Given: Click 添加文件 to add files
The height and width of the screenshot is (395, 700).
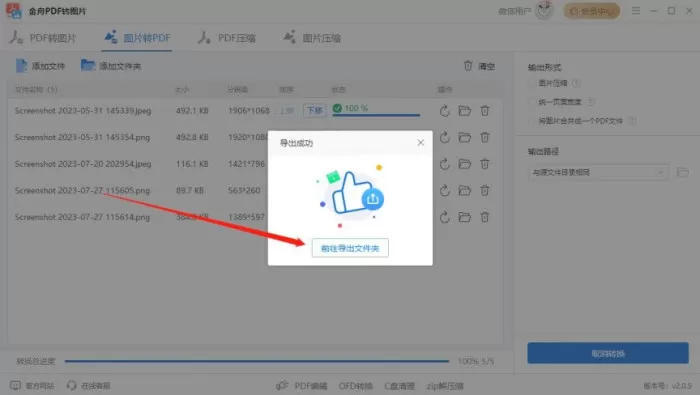Looking at the screenshot, I should pos(40,66).
